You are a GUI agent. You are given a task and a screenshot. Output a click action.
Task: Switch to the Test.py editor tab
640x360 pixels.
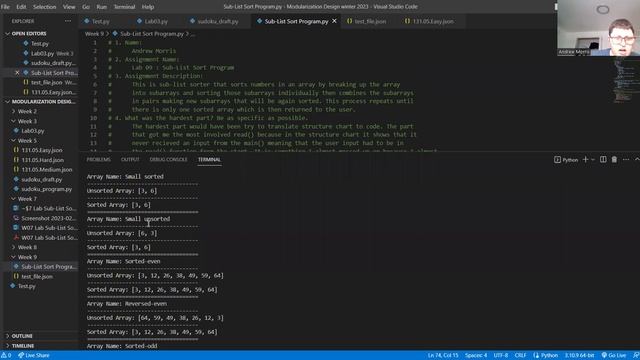click(x=100, y=21)
